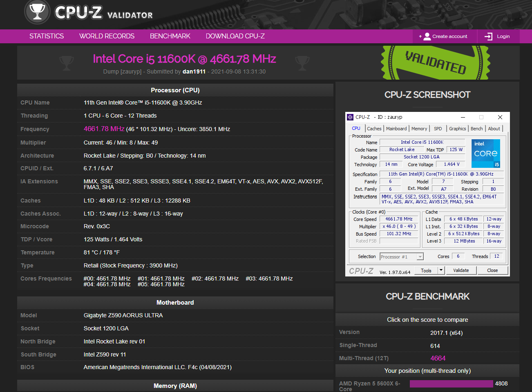
Task: Click the AMD Ryzen 5 5600X comparison bar
Action: 451,384
